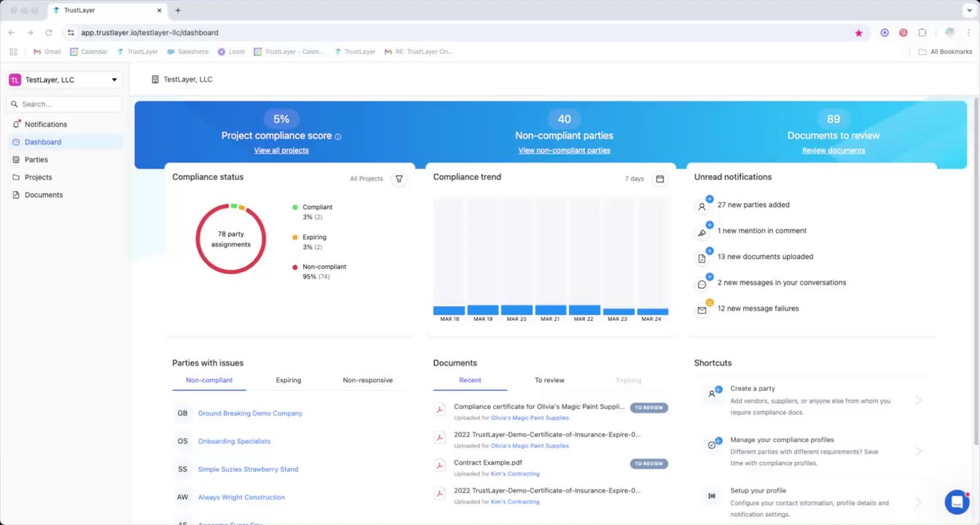This screenshot has height=525, width=980.
Task: Go to Dashboard in the sidebar
Action: click(x=64, y=142)
